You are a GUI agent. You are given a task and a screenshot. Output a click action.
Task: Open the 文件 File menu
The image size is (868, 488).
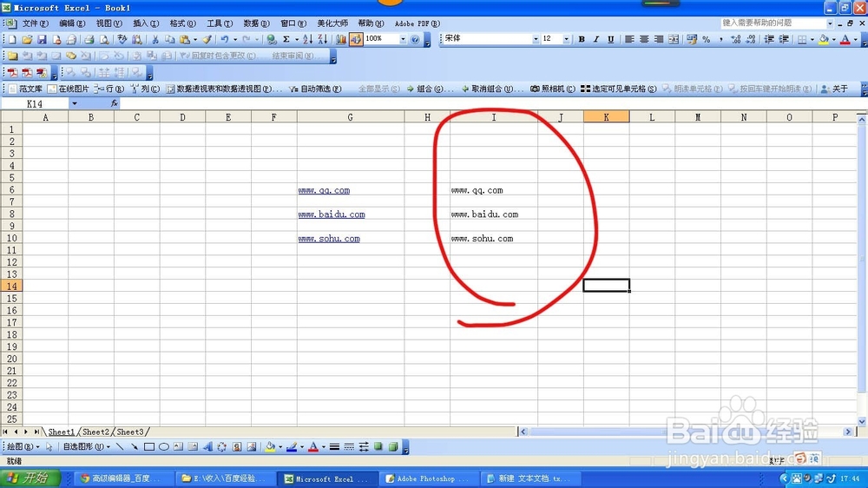click(x=35, y=23)
